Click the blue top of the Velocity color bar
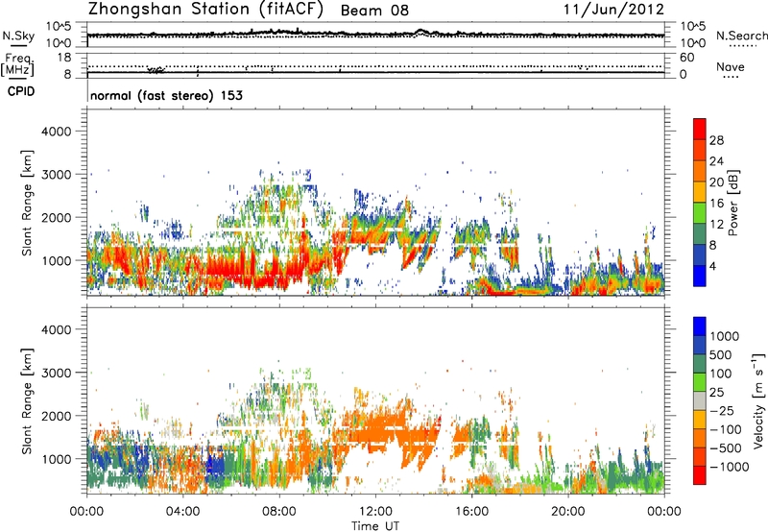768x532 pixels. pyautogui.click(x=700, y=326)
